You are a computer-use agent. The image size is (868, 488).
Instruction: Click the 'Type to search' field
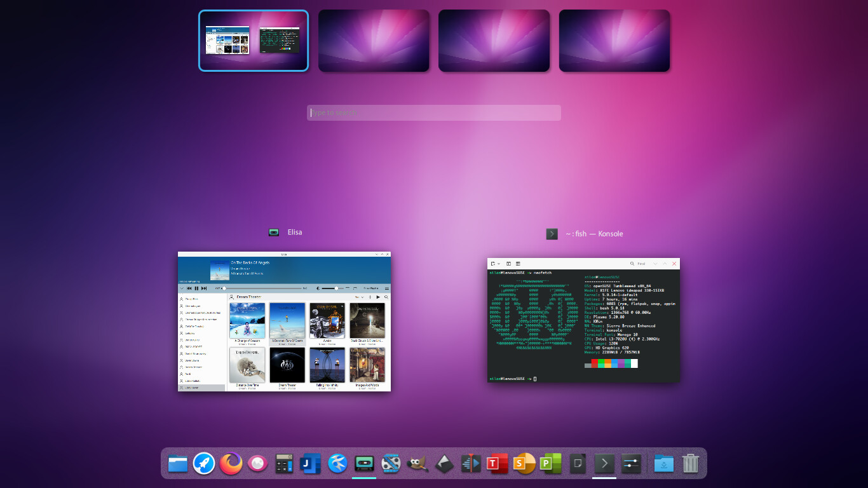pyautogui.click(x=433, y=112)
